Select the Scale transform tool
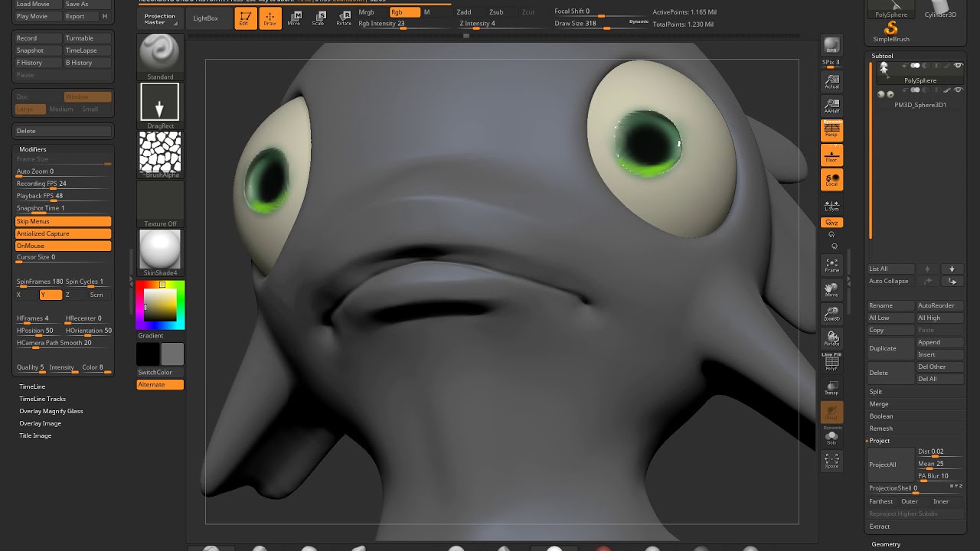 click(318, 19)
